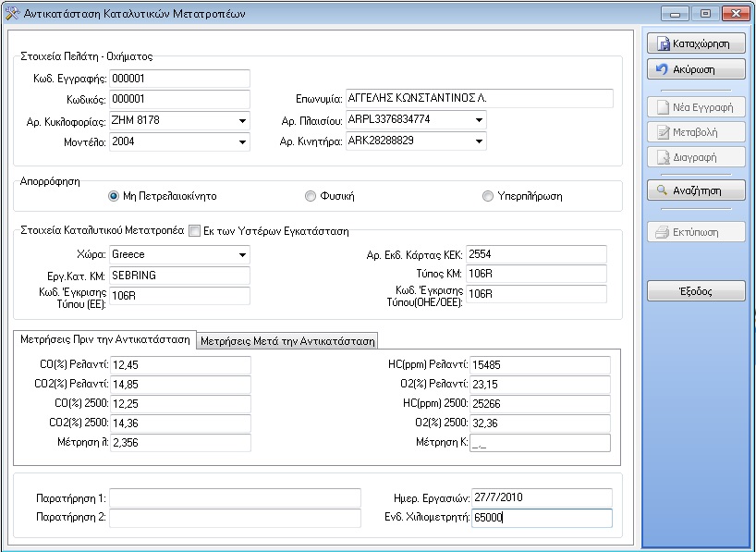Click the printer icon on Εκτύπωση
This screenshot has width=756, height=552.
(662, 232)
